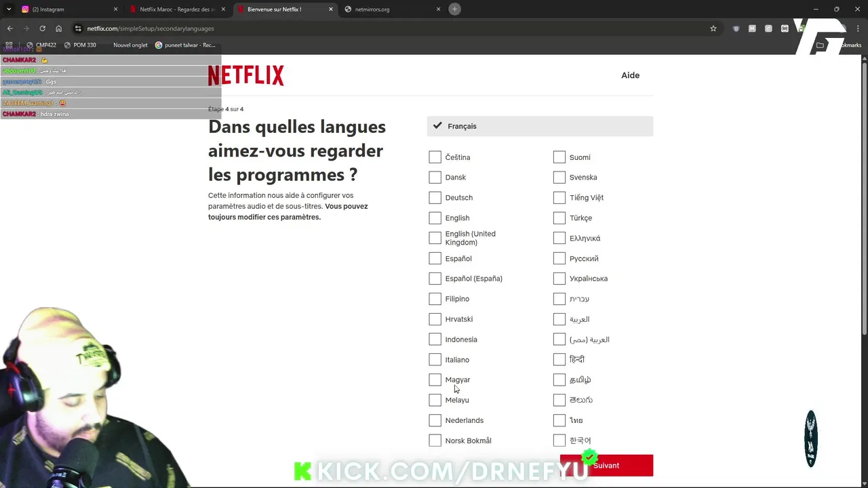
Task: Tick the Русский checkbox
Action: [x=559, y=258]
